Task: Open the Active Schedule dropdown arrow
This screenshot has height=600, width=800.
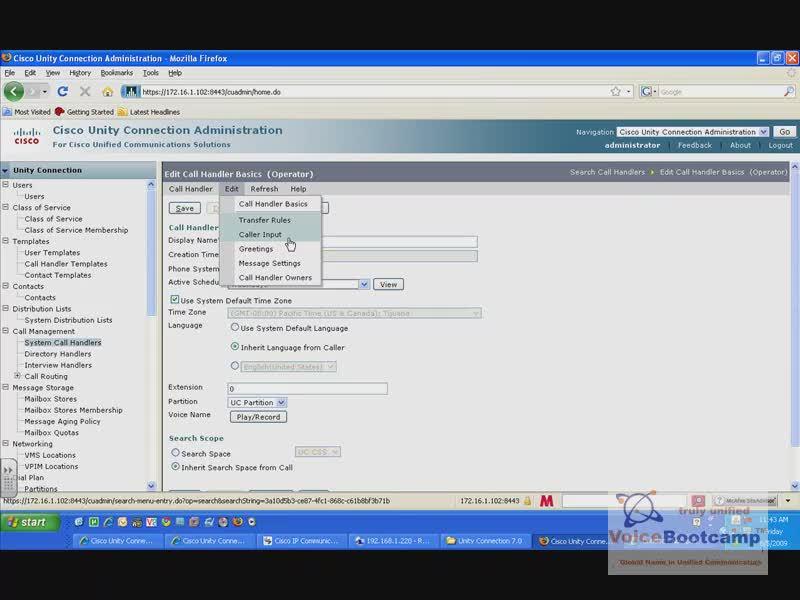Action: coord(364,284)
